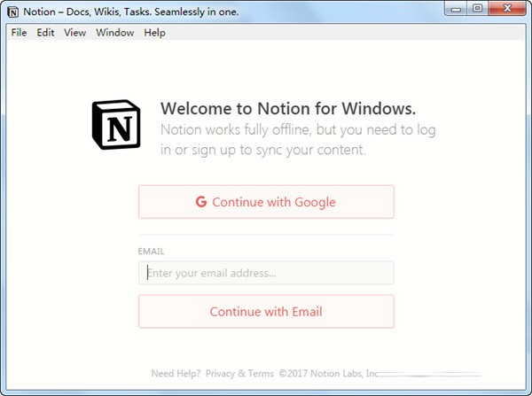The height and width of the screenshot is (396, 532).
Task: Open the Window menu
Action: pyautogui.click(x=114, y=33)
